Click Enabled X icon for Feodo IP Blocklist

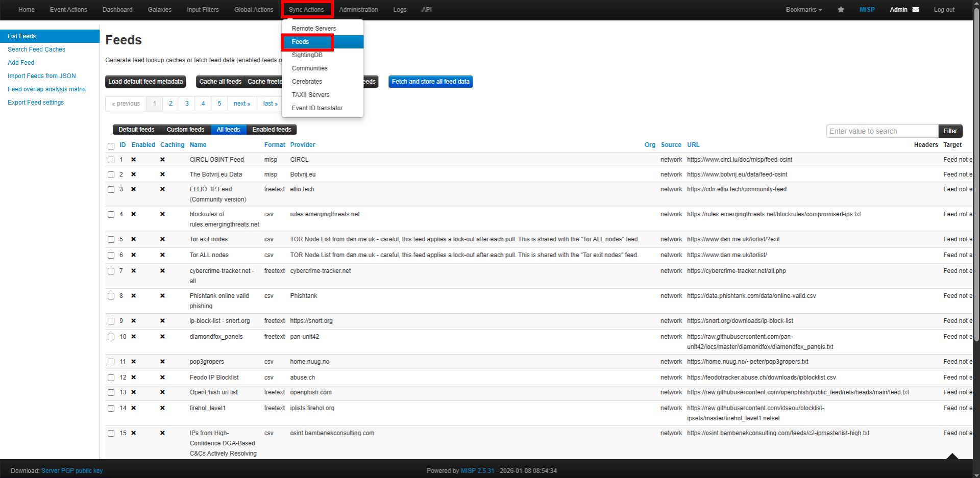coord(134,378)
